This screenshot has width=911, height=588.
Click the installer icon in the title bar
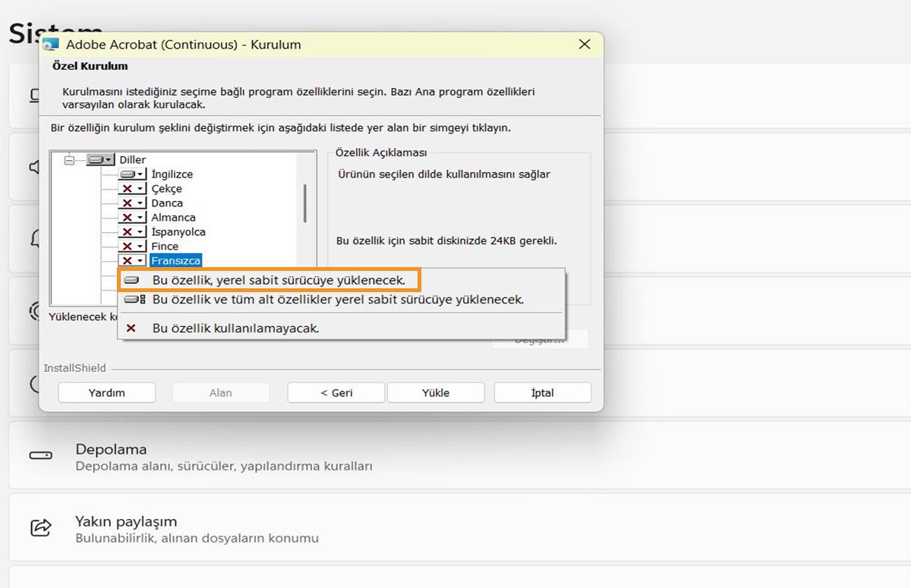point(50,45)
